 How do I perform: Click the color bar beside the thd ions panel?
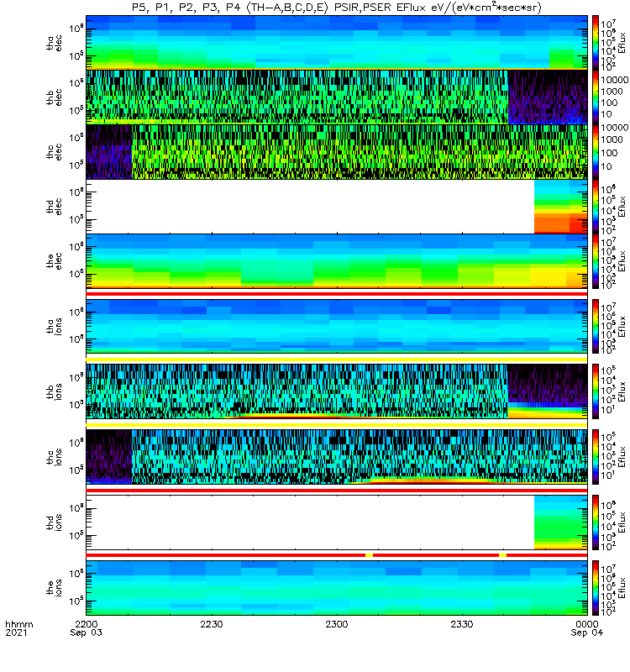(596, 522)
